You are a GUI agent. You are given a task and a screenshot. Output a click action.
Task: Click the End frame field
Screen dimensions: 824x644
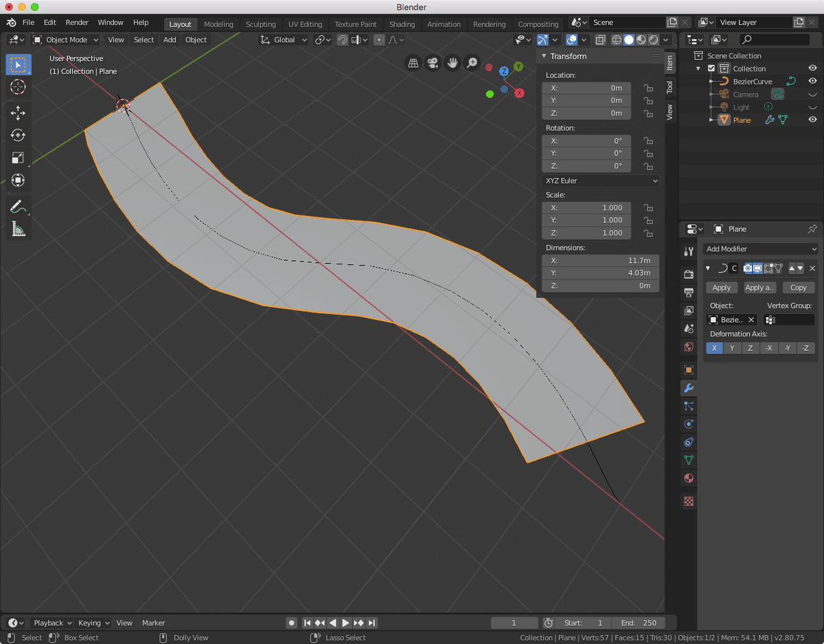639,623
